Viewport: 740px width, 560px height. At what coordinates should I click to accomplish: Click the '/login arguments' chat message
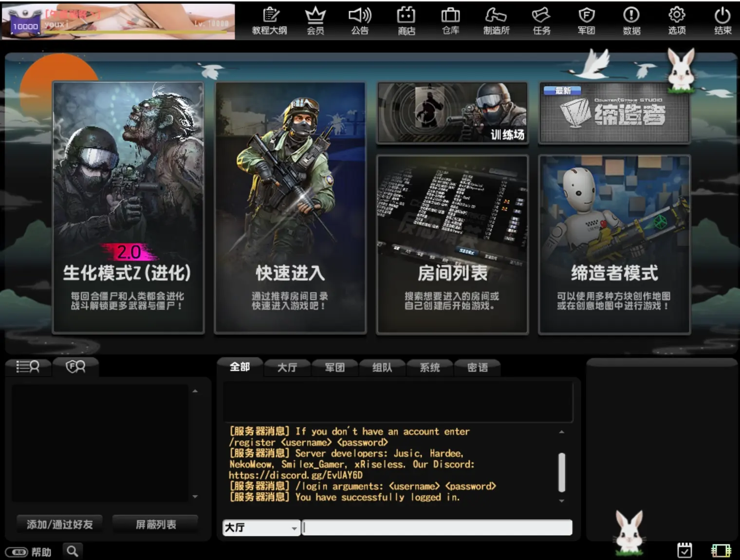[363, 486]
